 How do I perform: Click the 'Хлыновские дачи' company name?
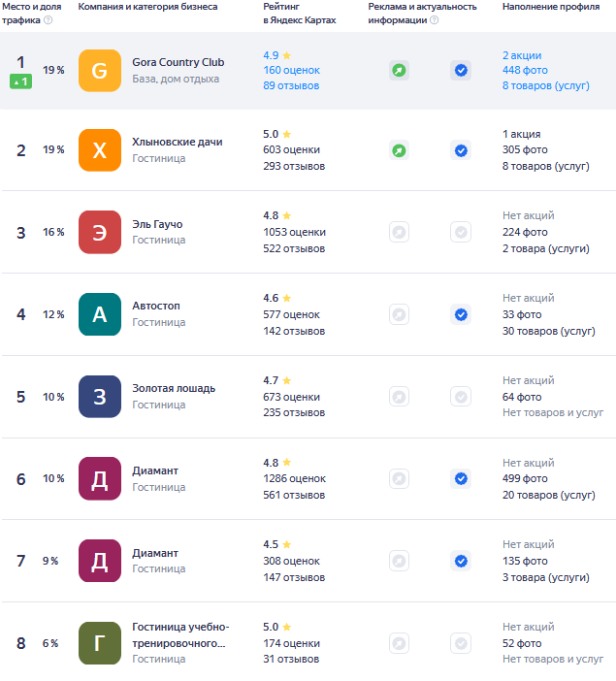[x=178, y=142]
